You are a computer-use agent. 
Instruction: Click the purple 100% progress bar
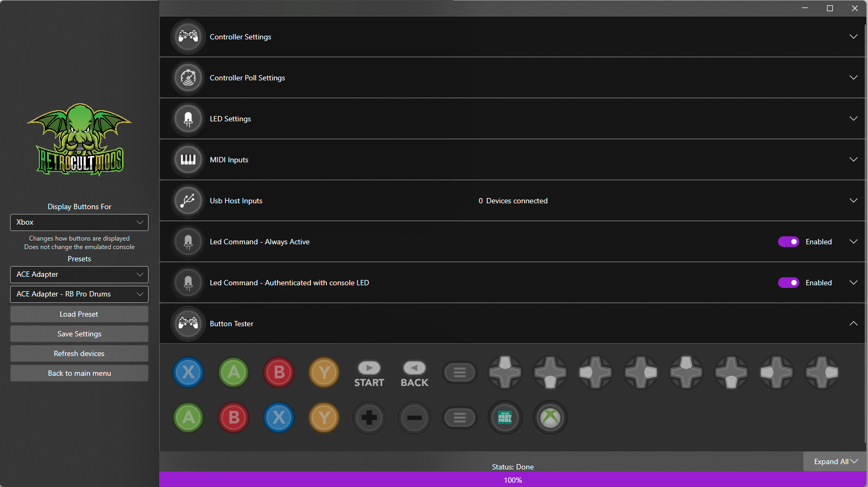(x=513, y=480)
